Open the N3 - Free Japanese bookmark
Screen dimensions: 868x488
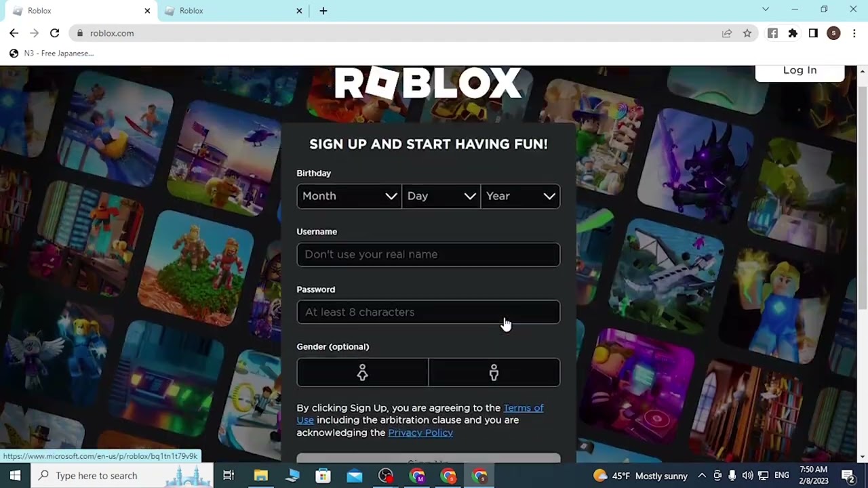[x=52, y=53]
